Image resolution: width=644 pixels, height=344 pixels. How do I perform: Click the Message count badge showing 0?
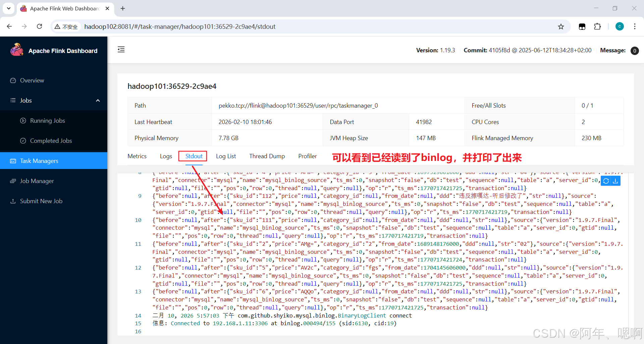coord(635,51)
